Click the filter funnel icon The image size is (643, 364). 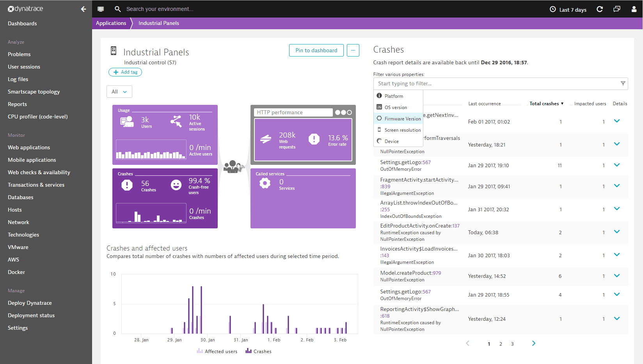(623, 83)
